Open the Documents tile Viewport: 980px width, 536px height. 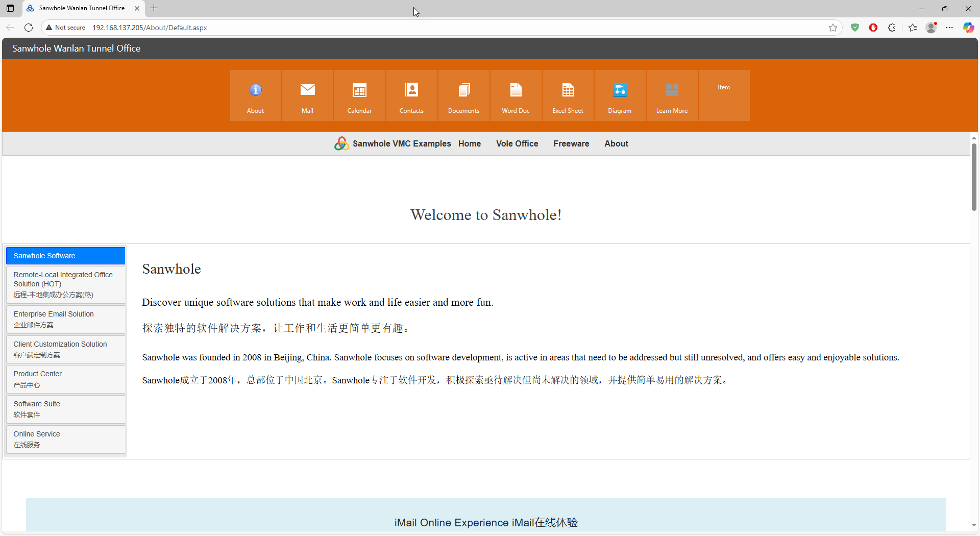pos(463,95)
